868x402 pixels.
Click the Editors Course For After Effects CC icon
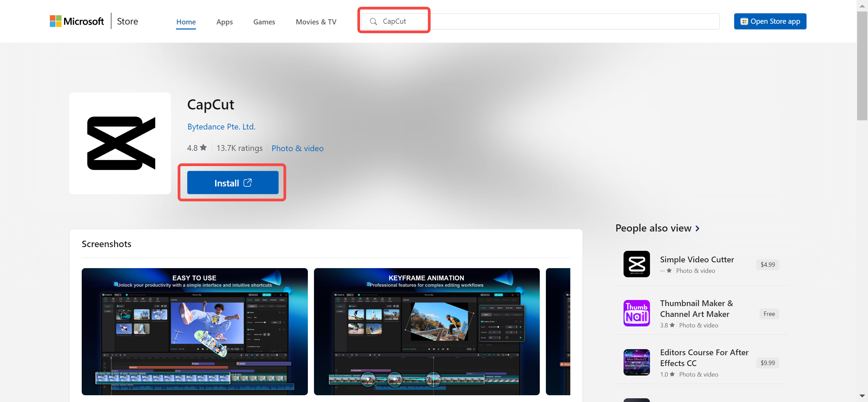click(x=637, y=362)
